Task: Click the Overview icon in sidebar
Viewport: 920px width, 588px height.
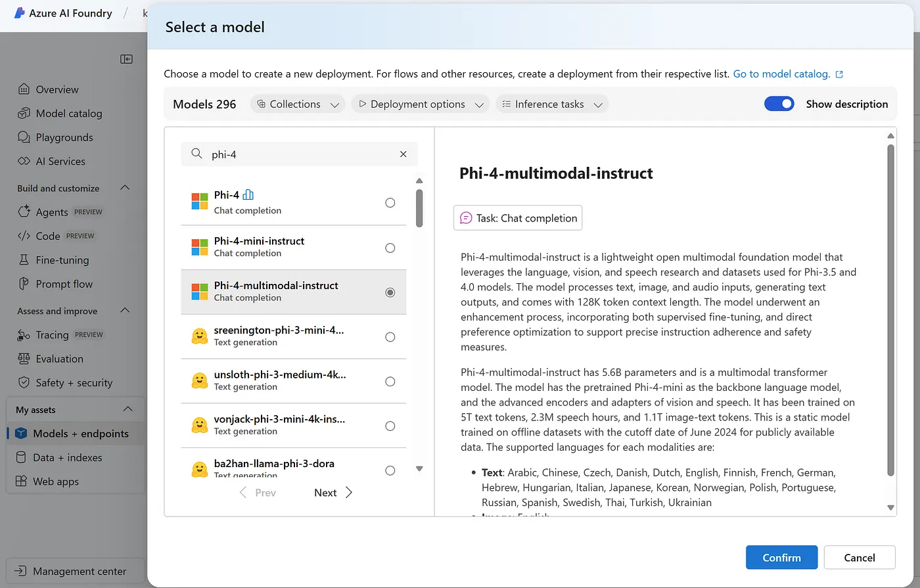Action: (x=24, y=89)
